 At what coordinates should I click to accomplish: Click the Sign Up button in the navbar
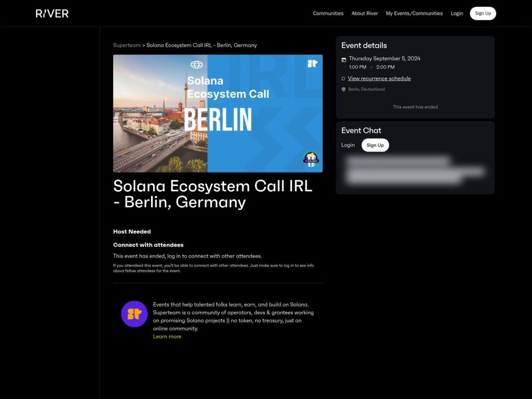pos(483,13)
